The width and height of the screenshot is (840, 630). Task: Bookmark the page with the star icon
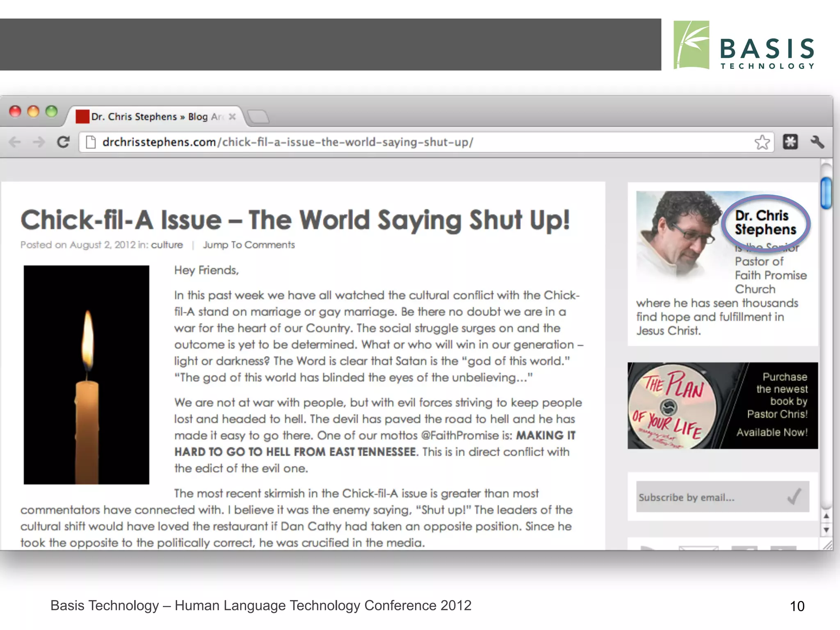coord(762,142)
